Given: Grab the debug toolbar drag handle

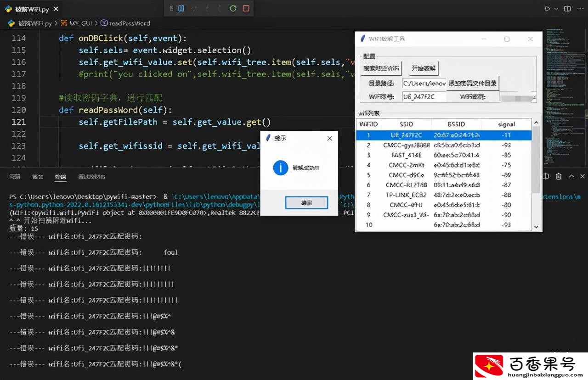Looking at the screenshot, I should click(x=171, y=8).
